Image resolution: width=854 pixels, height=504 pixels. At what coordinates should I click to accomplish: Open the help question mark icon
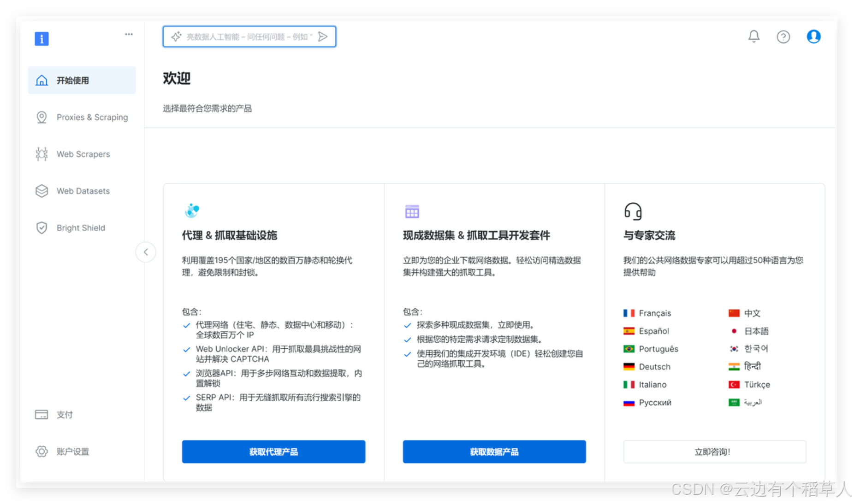pyautogui.click(x=783, y=36)
